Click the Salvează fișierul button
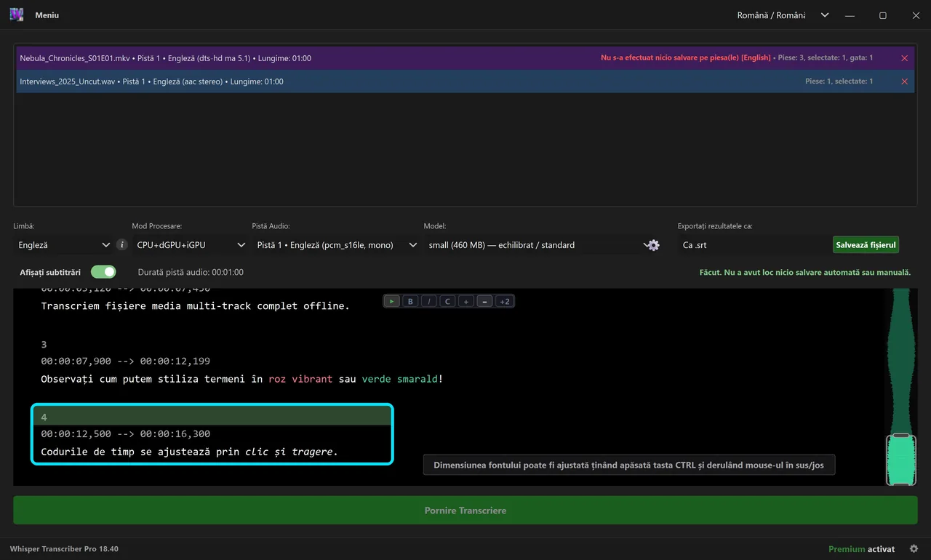The image size is (931, 560). (x=866, y=245)
